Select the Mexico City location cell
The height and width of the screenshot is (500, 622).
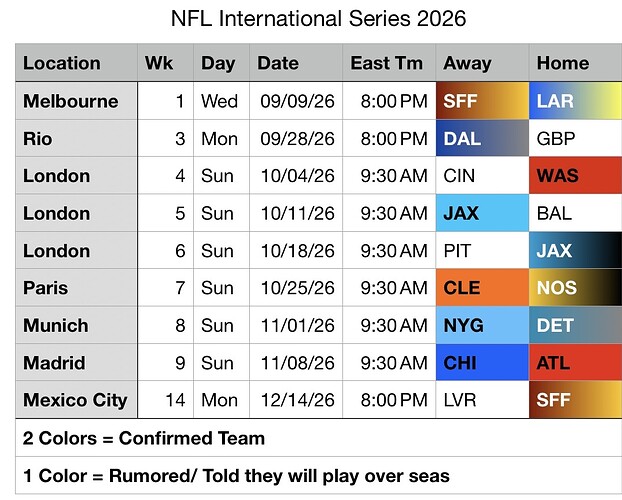pos(76,400)
